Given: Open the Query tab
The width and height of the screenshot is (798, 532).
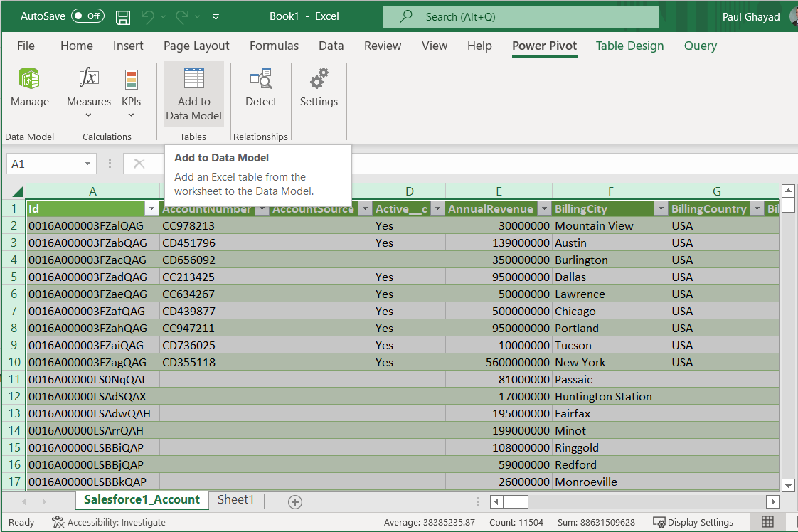Looking at the screenshot, I should point(701,46).
